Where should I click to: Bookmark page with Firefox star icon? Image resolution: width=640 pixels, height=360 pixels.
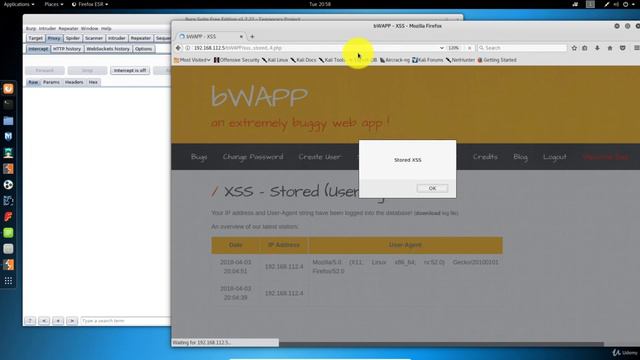(574, 48)
